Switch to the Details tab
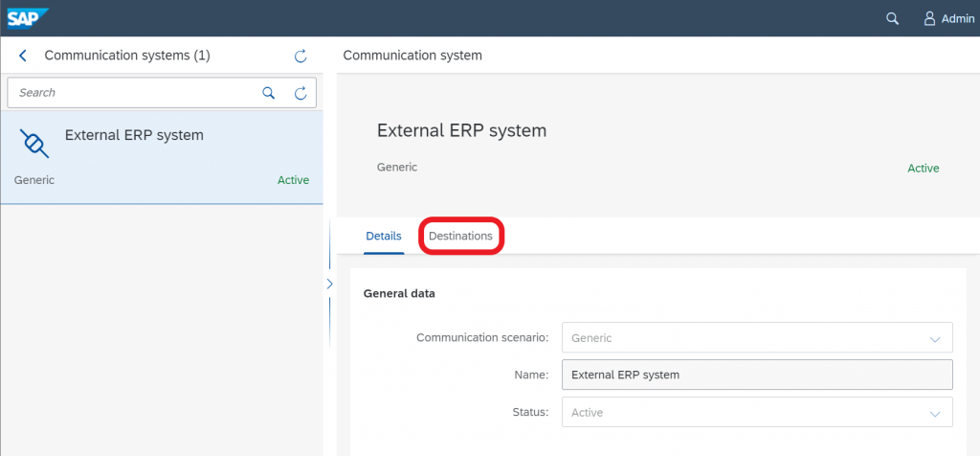The width and height of the screenshot is (980, 456). coord(384,237)
